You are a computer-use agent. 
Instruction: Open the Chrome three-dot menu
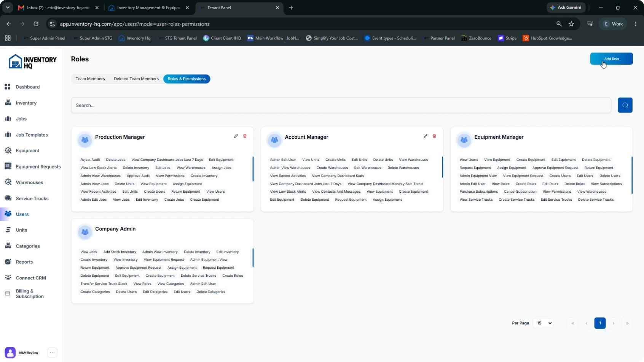click(636, 24)
